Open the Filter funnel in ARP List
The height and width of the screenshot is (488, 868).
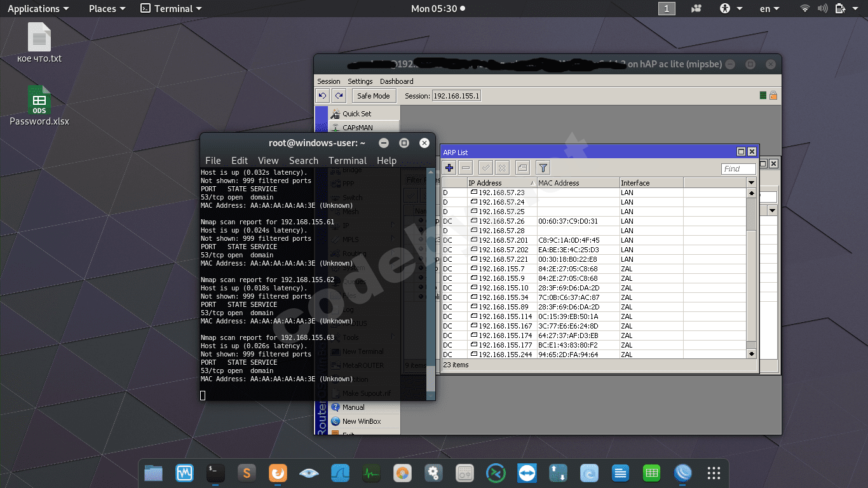point(543,168)
